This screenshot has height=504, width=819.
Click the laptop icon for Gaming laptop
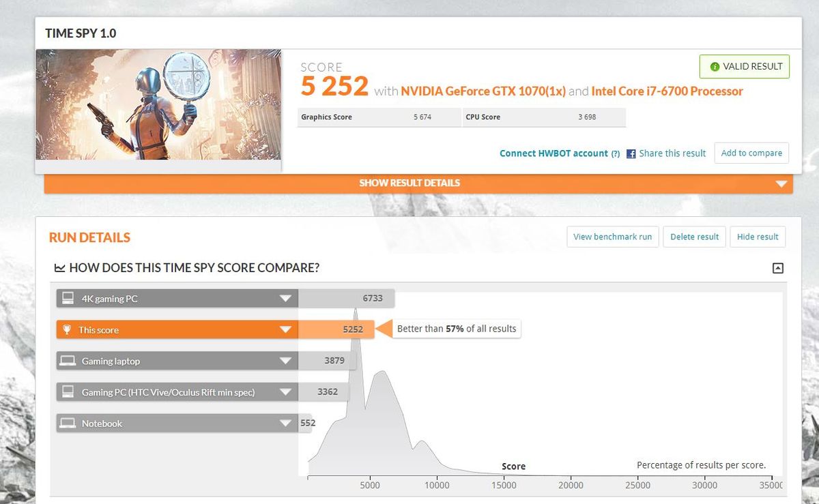pos(67,361)
